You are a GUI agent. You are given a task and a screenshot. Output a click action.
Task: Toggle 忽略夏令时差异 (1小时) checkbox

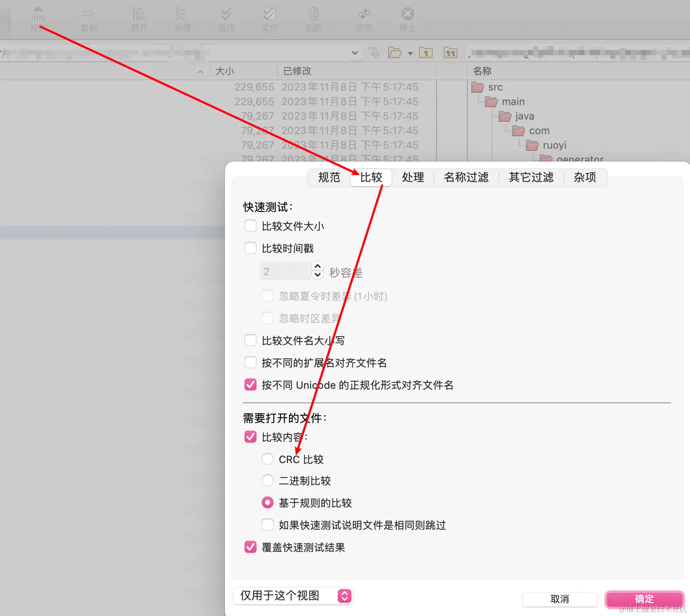[268, 296]
